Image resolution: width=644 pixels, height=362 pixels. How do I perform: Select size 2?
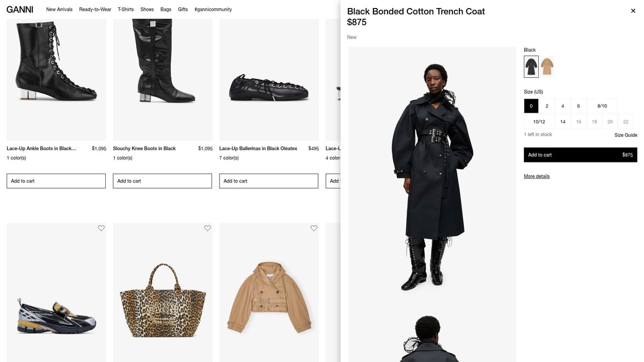tap(547, 106)
